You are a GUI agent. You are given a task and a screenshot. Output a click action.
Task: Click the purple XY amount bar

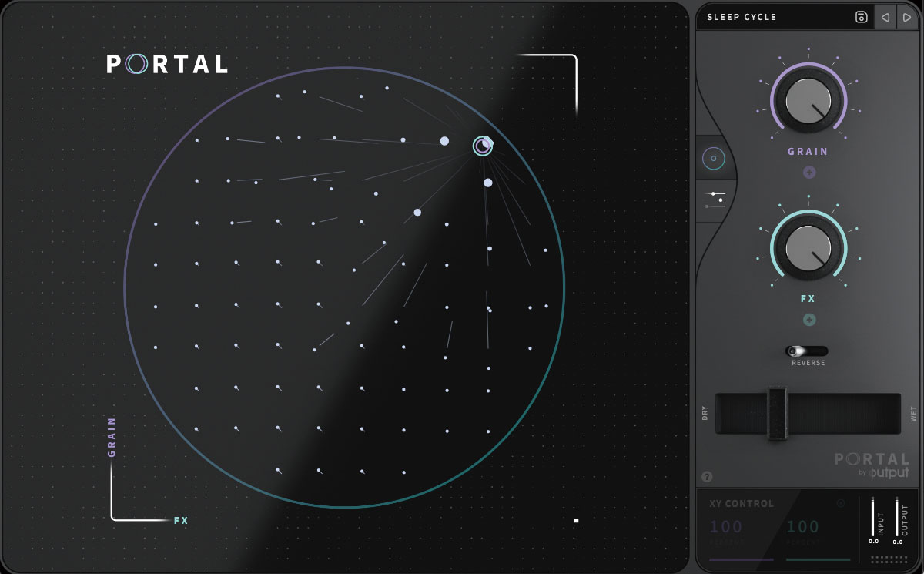pyautogui.click(x=741, y=559)
